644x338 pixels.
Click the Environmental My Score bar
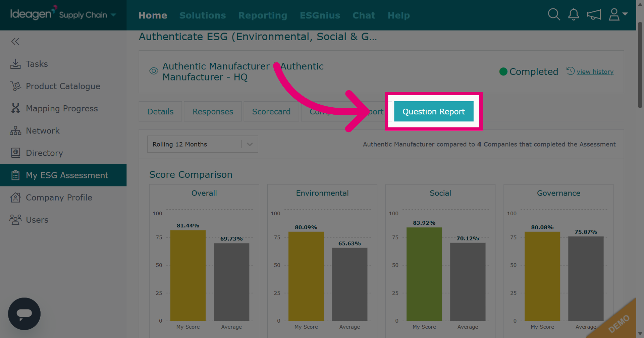click(306, 276)
